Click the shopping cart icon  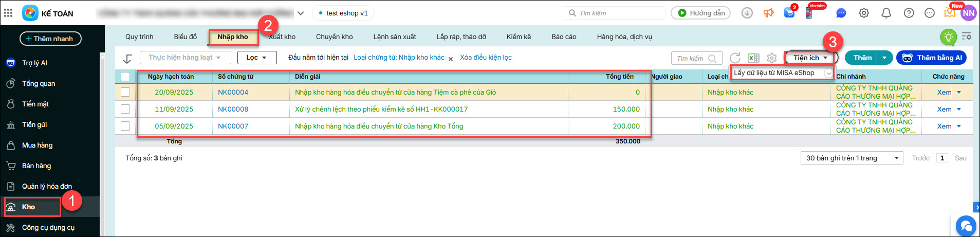(x=789, y=13)
